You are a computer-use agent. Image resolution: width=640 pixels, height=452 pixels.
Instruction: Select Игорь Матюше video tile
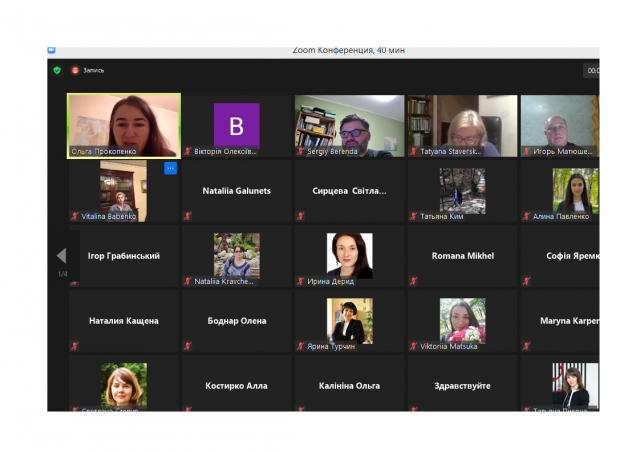tap(560, 126)
